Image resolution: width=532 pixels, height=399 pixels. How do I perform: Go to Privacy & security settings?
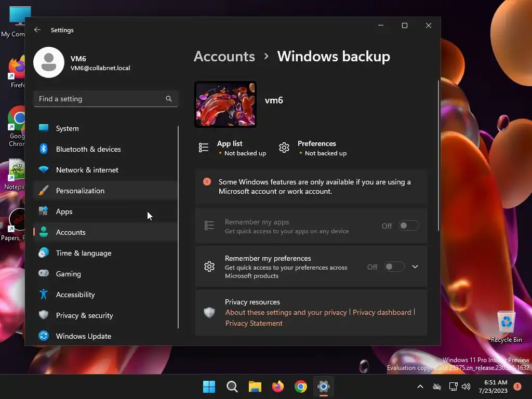[105, 315]
